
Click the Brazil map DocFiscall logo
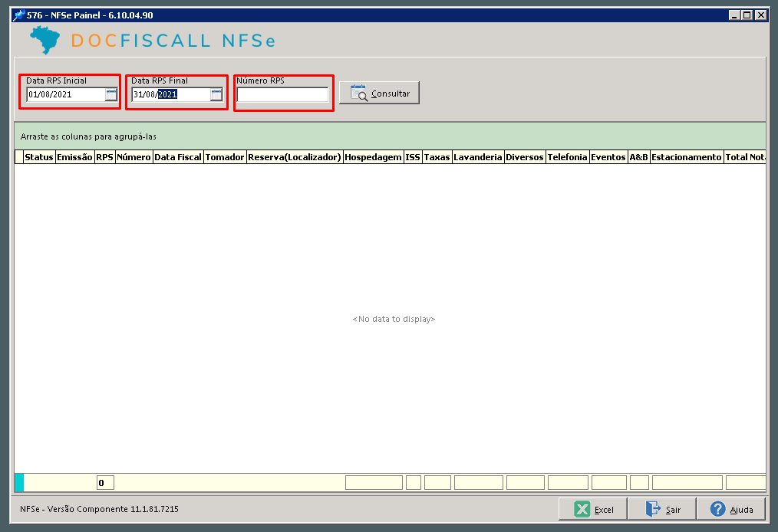tap(45, 40)
